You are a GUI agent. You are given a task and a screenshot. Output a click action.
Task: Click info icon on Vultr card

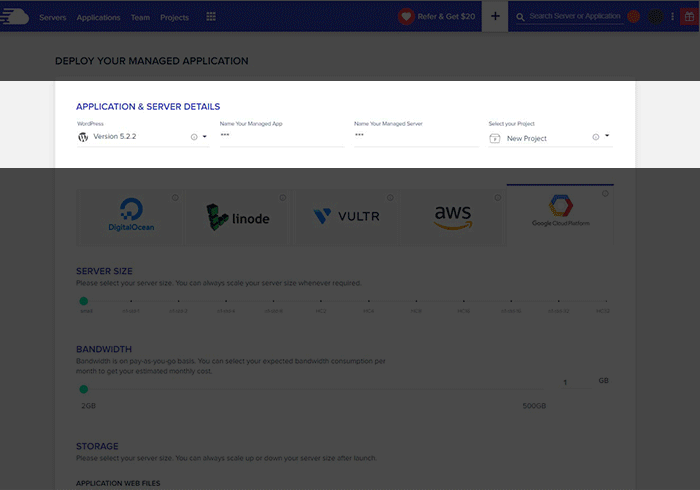pyautogui.click(x=390, y=197)
